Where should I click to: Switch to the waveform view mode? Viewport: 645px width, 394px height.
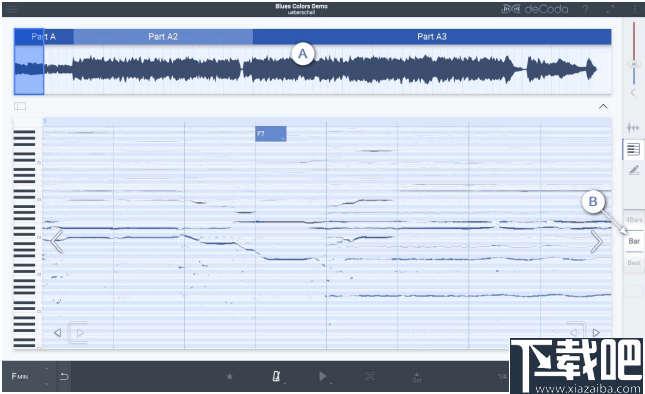(x=633, y=128)
